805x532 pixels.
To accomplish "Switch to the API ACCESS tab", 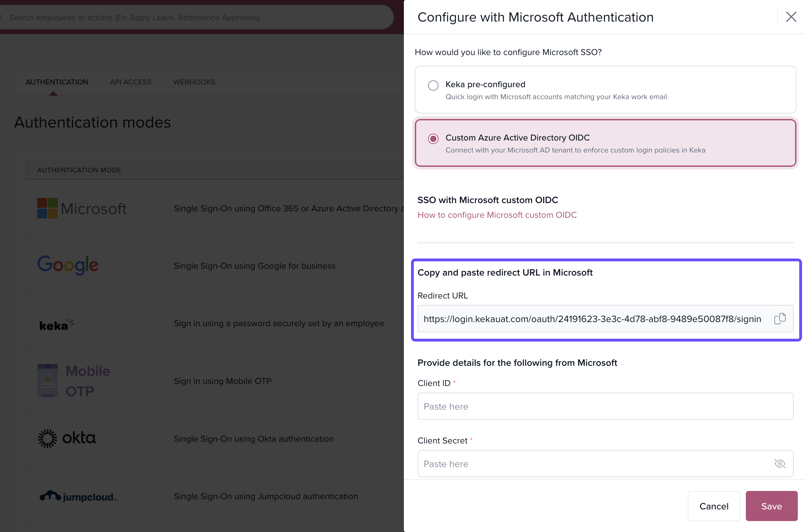I will 131,82.
